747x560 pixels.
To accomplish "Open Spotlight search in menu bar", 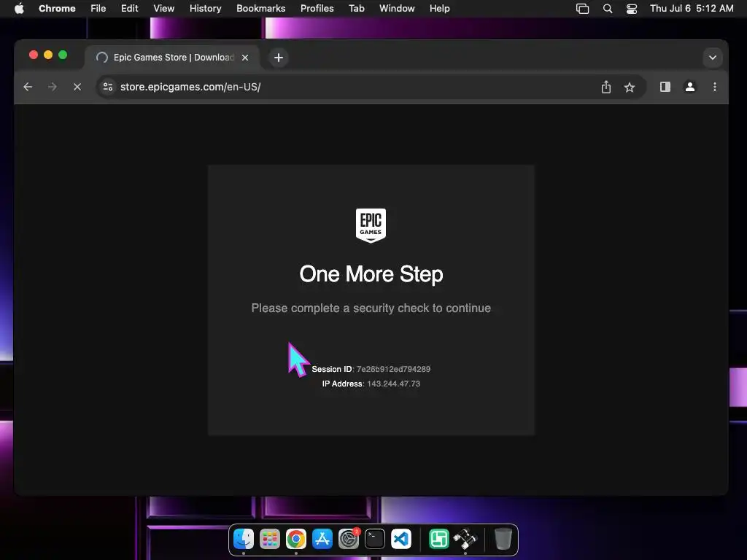I will tap(608, 9).
